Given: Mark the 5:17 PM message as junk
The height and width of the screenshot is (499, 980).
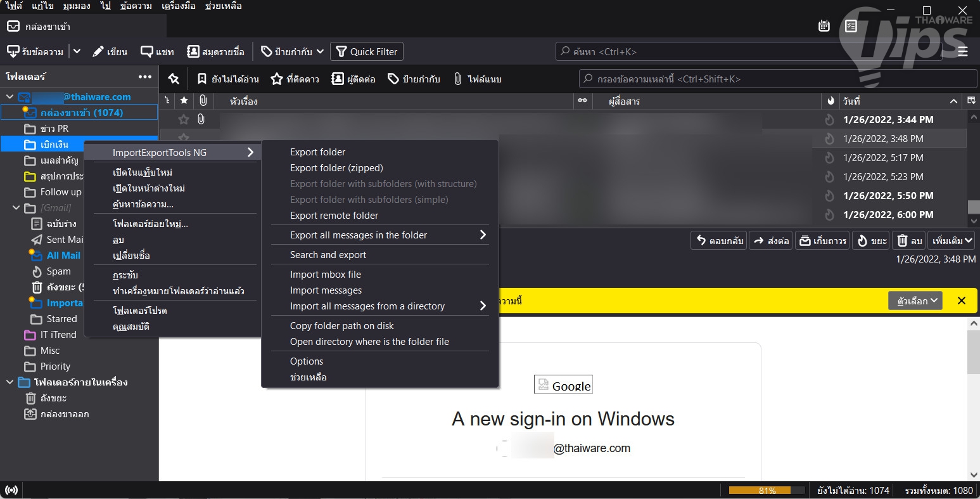Looking at the screenshot, I should coord(829,157).
